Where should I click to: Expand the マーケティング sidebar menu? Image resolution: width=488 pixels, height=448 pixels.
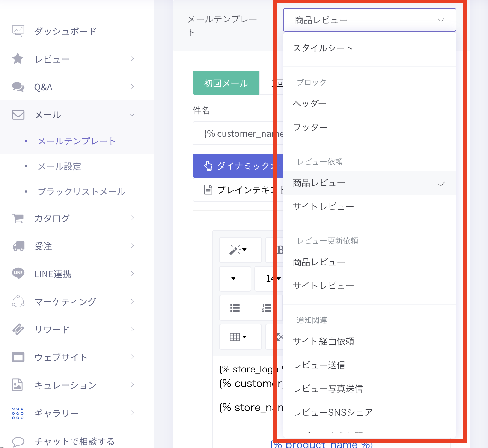[x=132, y=301]
